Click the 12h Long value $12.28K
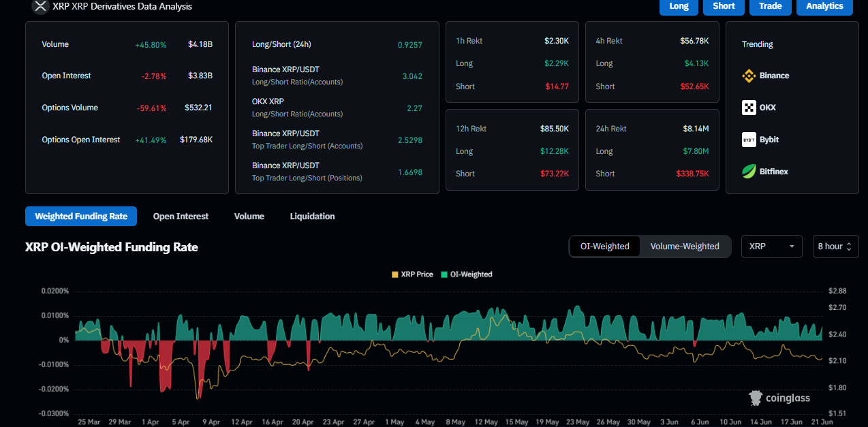Viewport: 868px width, 427px height. (555, 151)
